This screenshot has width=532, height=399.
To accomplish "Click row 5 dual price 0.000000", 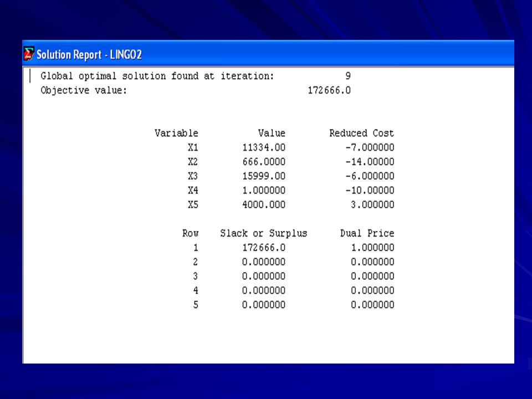I will pos(372,305).
